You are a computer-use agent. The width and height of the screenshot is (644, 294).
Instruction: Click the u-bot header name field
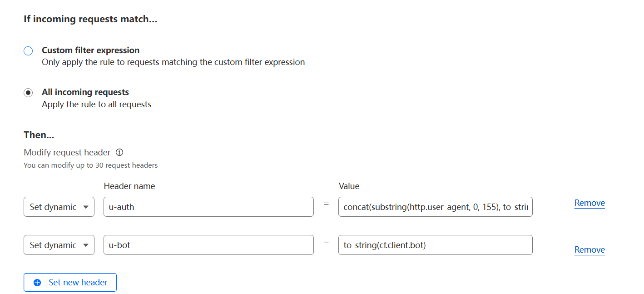pyautogui.click(x=208, y=245)
